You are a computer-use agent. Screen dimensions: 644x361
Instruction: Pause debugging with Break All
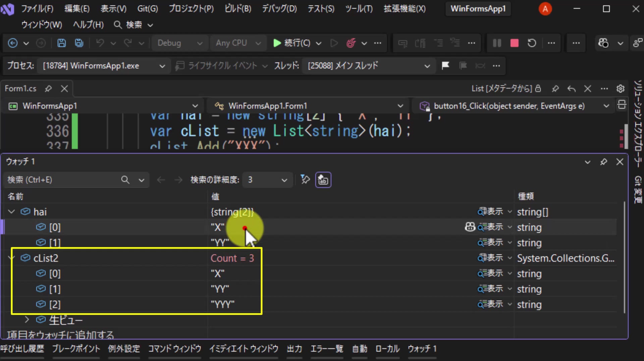coord(497,43)
